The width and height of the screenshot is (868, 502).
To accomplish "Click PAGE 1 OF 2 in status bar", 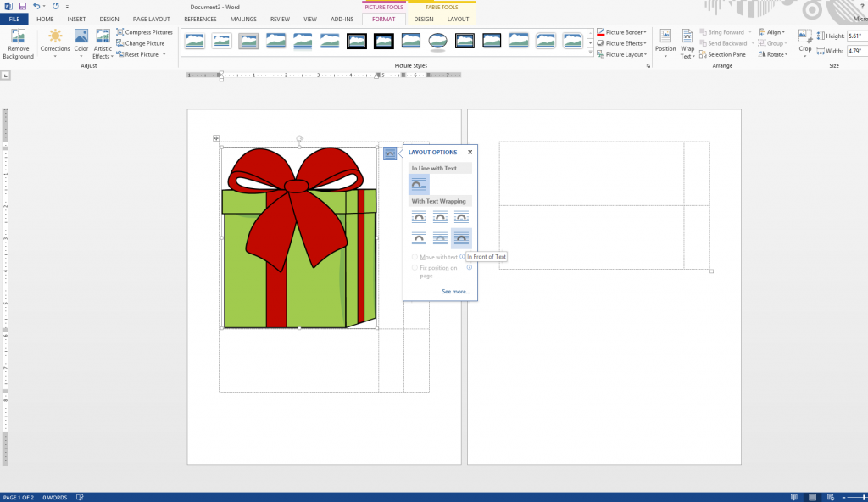I will tap(19, 498).
